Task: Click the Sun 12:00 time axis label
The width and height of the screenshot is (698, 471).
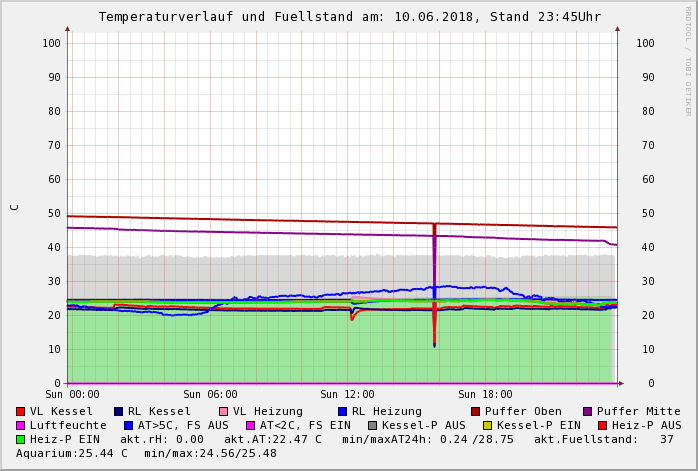Action: click(x=347, y=395)
